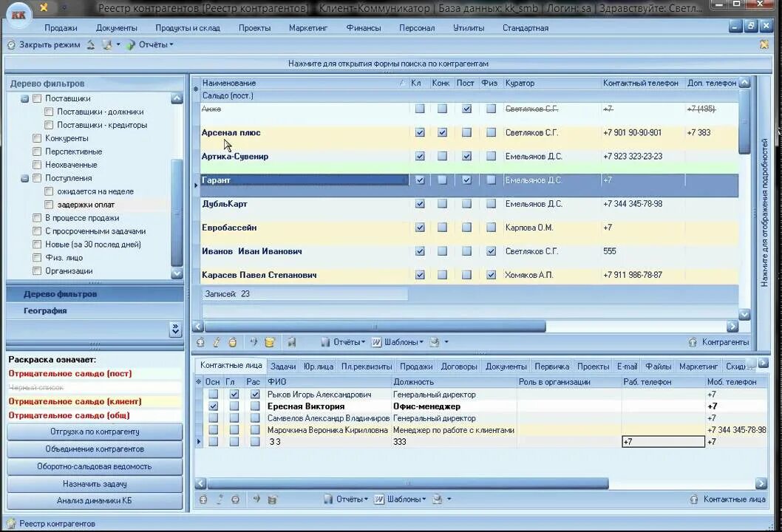This screenshot has height=532, width=782.
Task: Click Оборотно-сальдовая ведомость button
Action: tap(95, 467)
